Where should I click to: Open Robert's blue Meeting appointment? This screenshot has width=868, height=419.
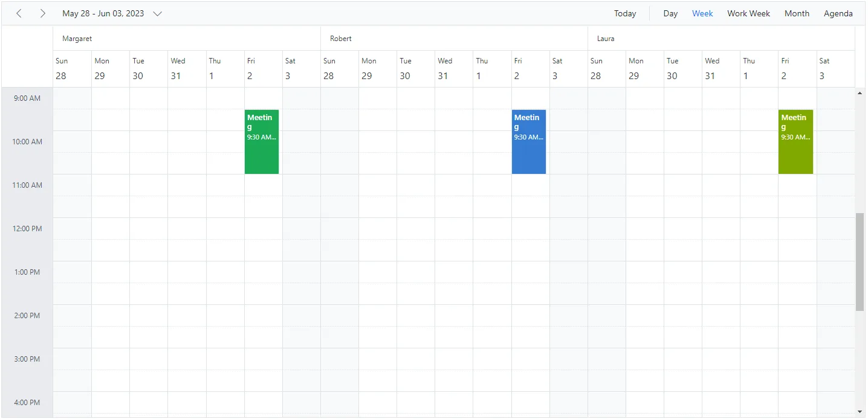(x=529, y=142)
